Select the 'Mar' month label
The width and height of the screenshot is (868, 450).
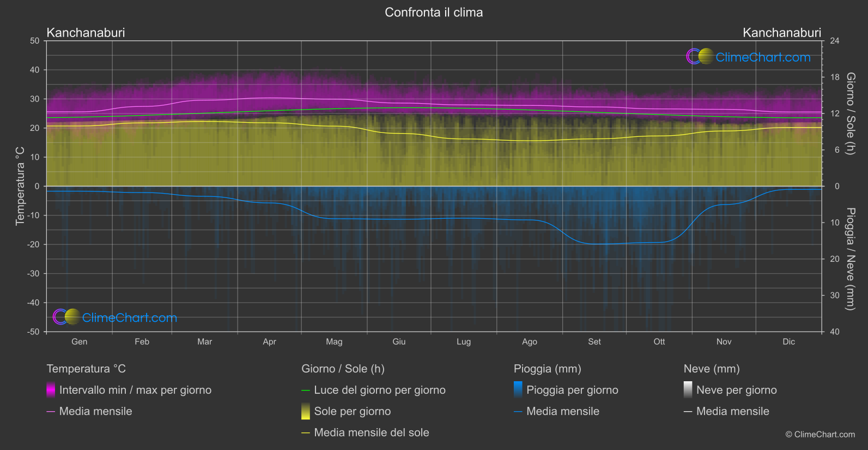204,341
